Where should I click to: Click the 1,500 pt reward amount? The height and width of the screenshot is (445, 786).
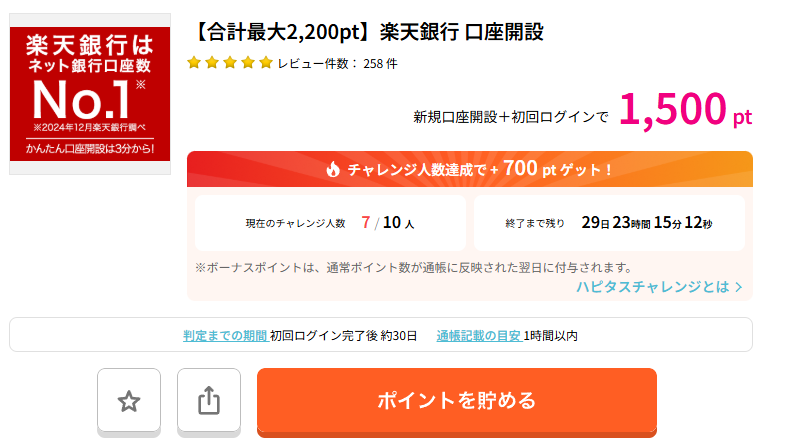click(685, 109)
